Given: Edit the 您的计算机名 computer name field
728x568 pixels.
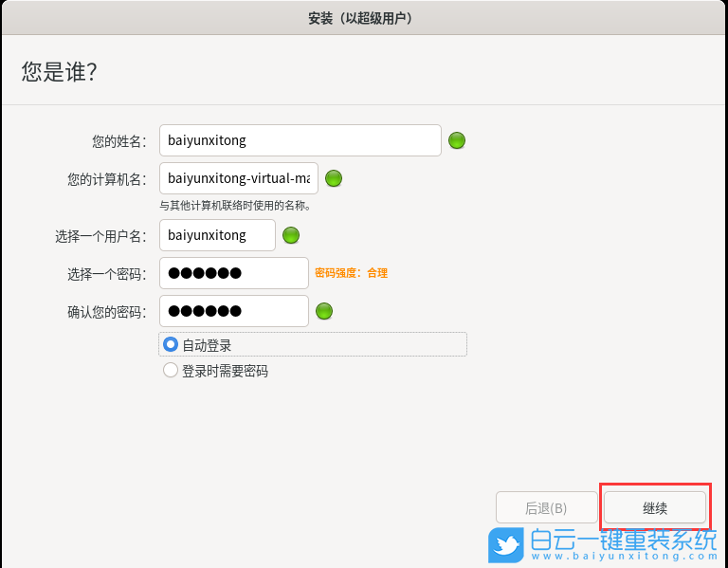Looking at the screenshot, I should coord(239,178).
